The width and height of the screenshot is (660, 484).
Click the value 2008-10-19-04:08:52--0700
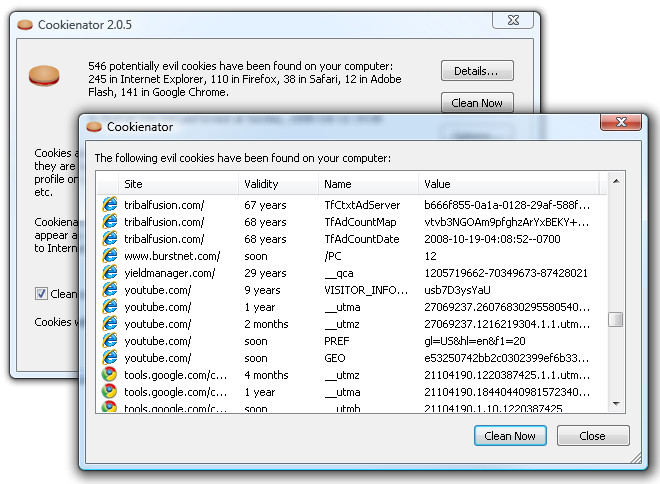(492, 239)
